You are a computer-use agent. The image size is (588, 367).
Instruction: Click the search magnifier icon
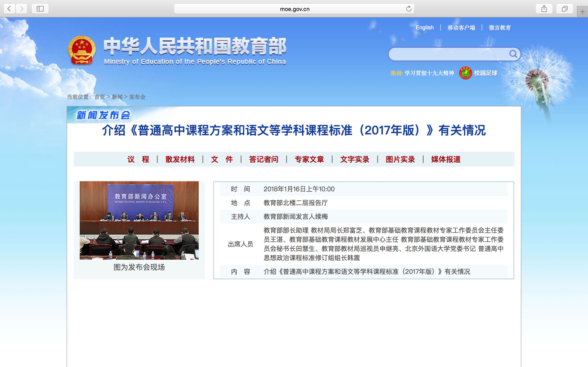point(513,54)
